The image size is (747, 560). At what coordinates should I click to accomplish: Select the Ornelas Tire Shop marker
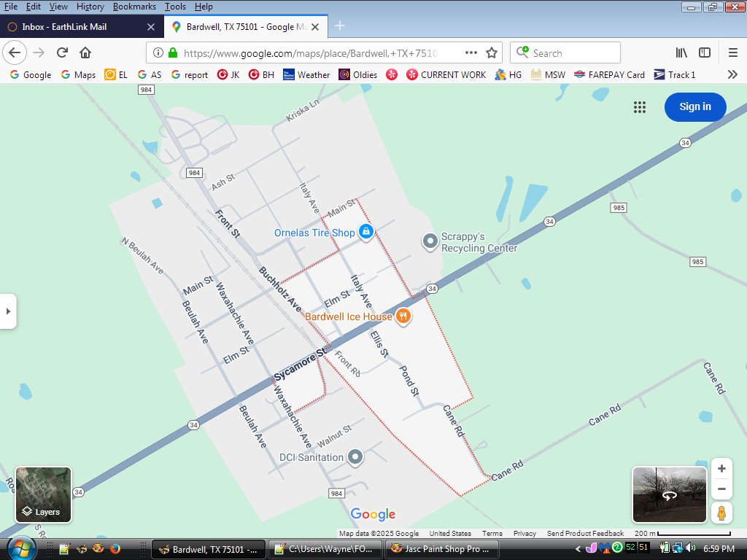point(366,232)
